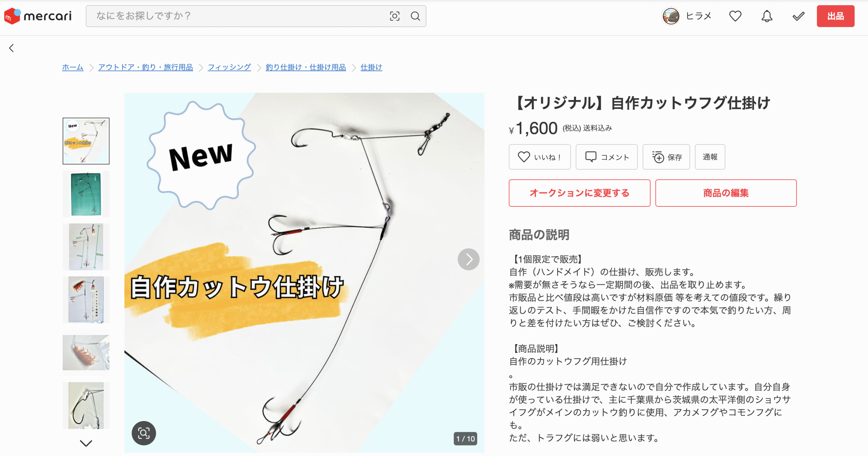This screenshot has height=456, width=868.
Task: Show next product image with right chevron
Action: pos(469,259)
